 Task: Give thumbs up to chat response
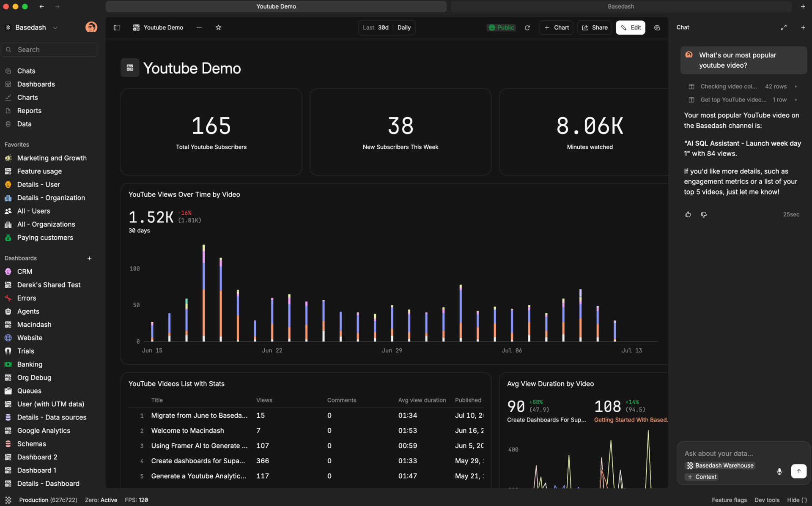pyautogui.click(x=688, y=215)
